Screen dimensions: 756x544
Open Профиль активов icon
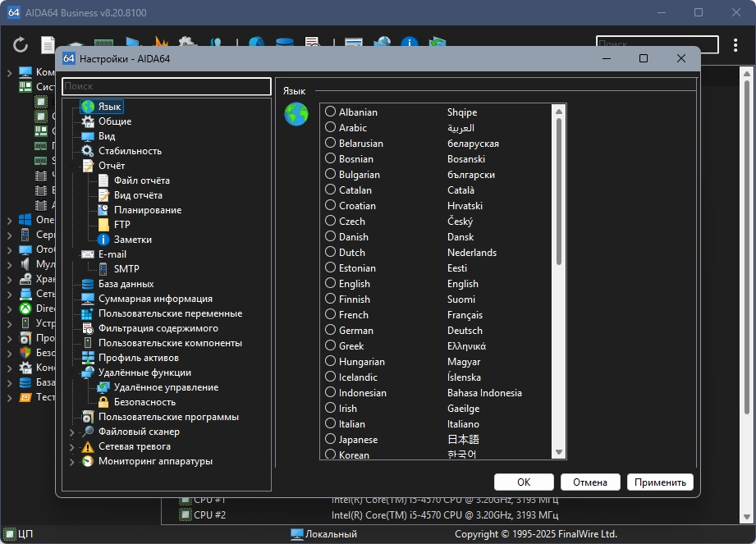(x=88, y=358)
